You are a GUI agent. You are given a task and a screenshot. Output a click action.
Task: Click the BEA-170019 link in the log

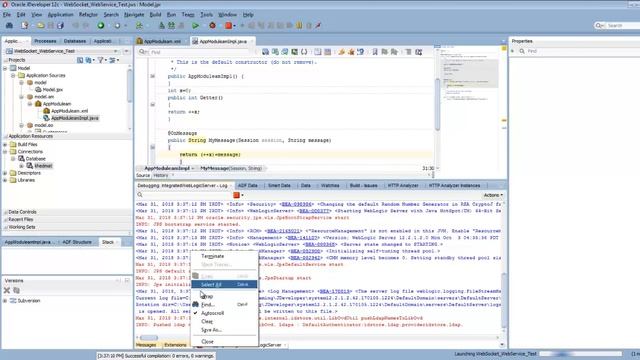pyautogui.click(x=335, y=291)
